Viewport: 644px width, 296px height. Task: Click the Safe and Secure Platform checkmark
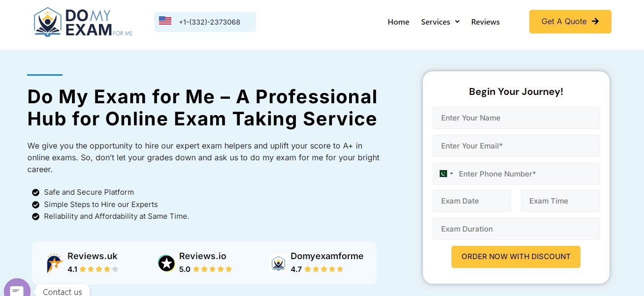[x=35, y=192]
